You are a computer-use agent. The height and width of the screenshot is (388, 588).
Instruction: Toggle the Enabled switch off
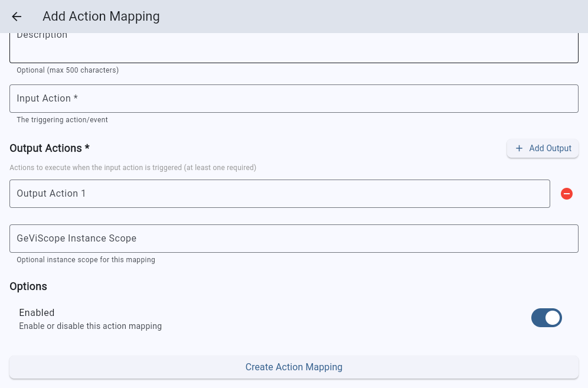(546, 318)
